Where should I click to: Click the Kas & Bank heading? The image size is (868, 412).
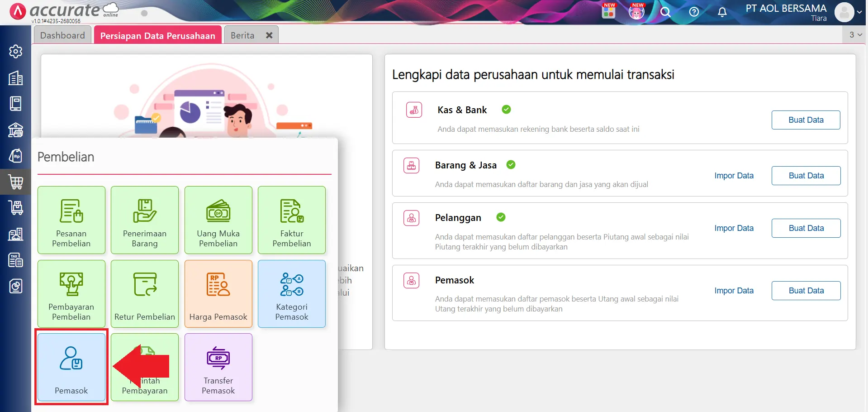point(462,110)
